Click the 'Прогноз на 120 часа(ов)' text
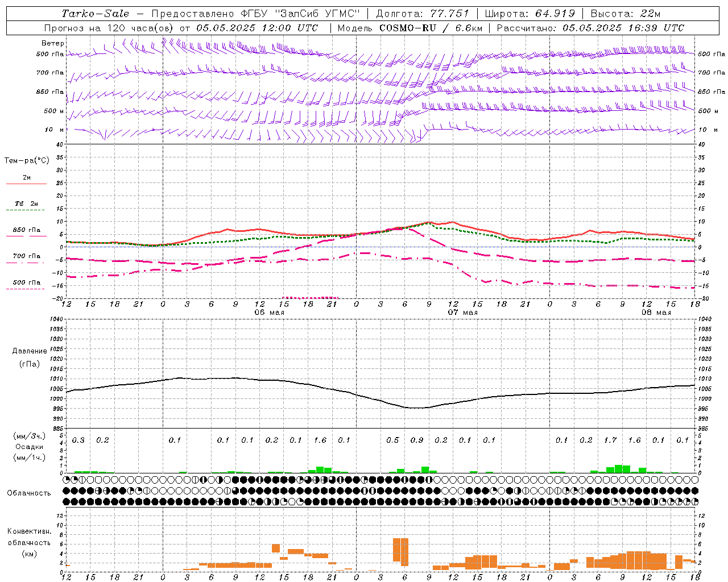This screenshot has height=582, width=728. (x=110, y=28)
